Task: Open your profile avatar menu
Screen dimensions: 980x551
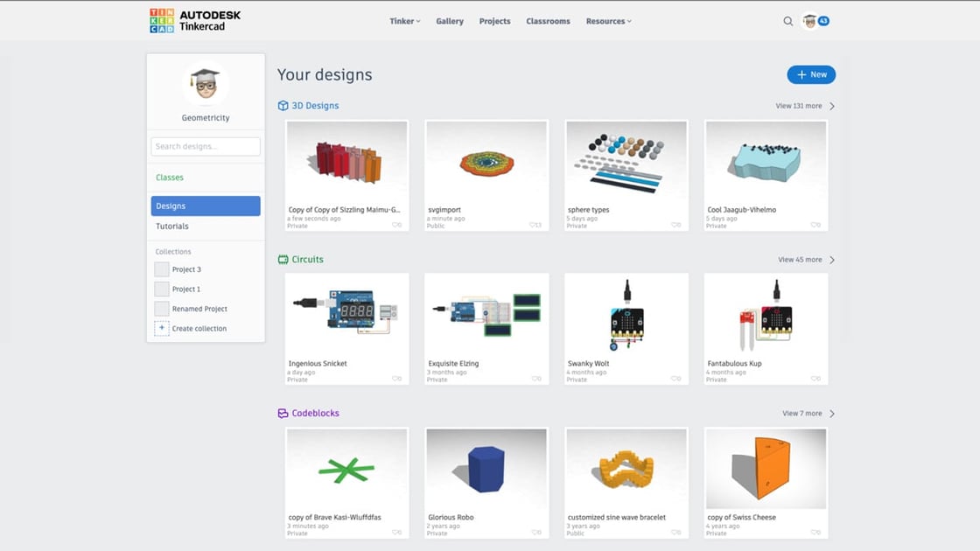Action: [810, 20]
